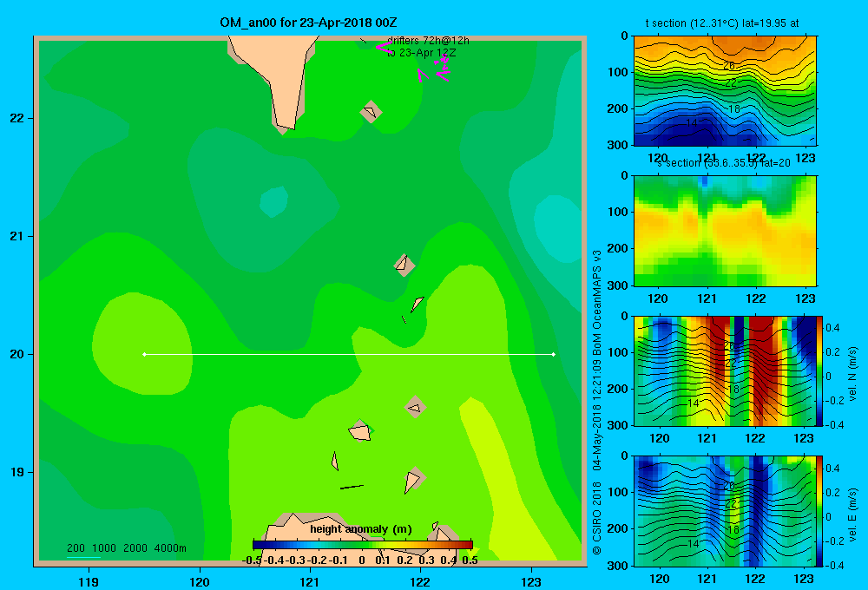Image resolution: width=868 pixels, height=590 pixels.
Task: Open the temperature section panel
Action: coord(725,91)
